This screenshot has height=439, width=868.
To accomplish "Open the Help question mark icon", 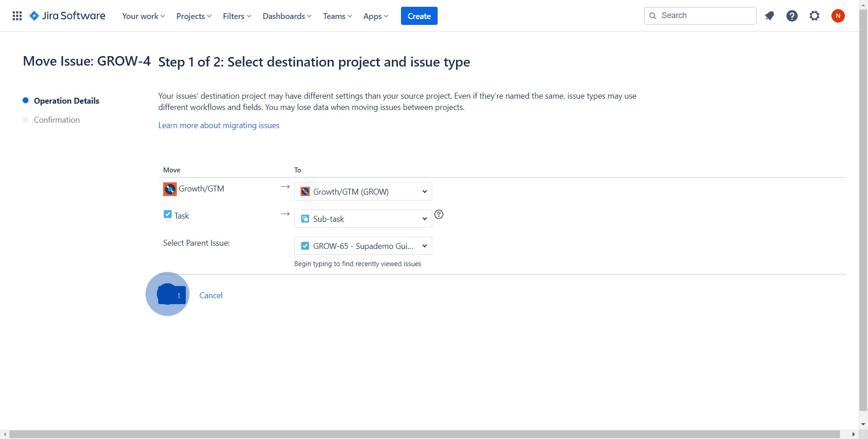I will (x=792, y=16).
